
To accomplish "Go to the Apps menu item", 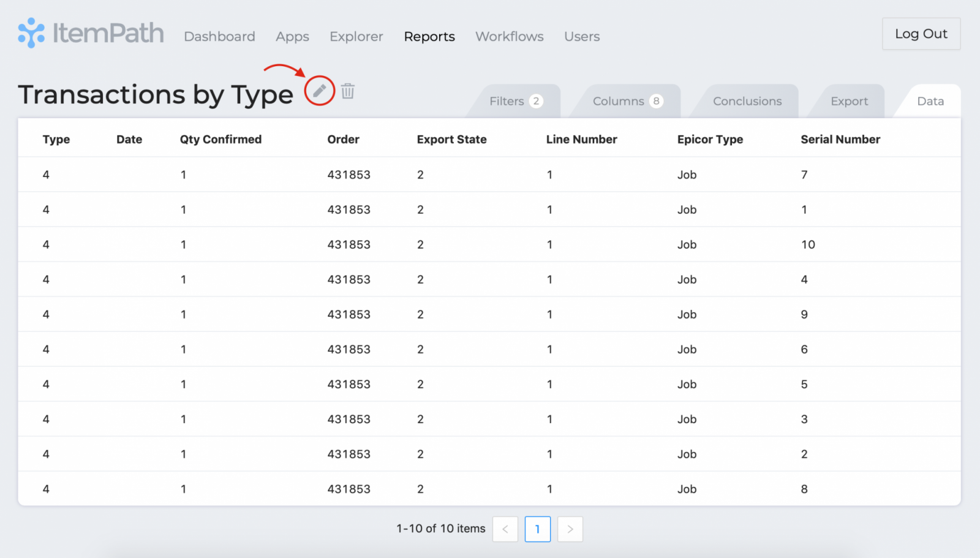I will (x=292, y=37).
